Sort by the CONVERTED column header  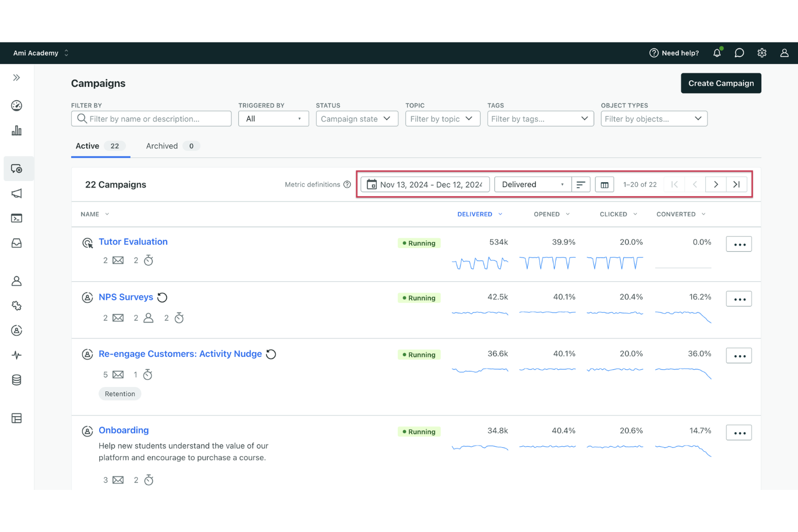point(681,214)
